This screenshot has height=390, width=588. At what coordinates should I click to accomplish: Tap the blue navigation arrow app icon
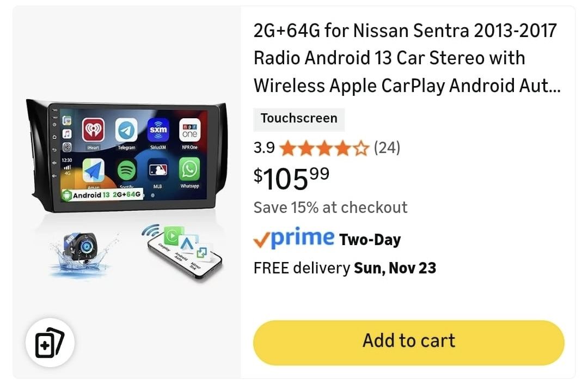click(x=93, y=171)
